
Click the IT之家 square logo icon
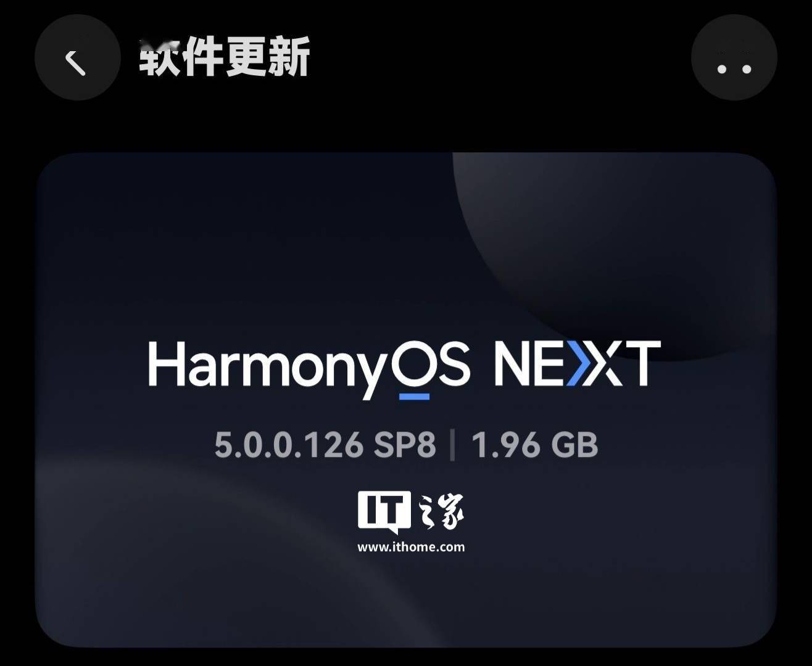click(x=384, y=511)
